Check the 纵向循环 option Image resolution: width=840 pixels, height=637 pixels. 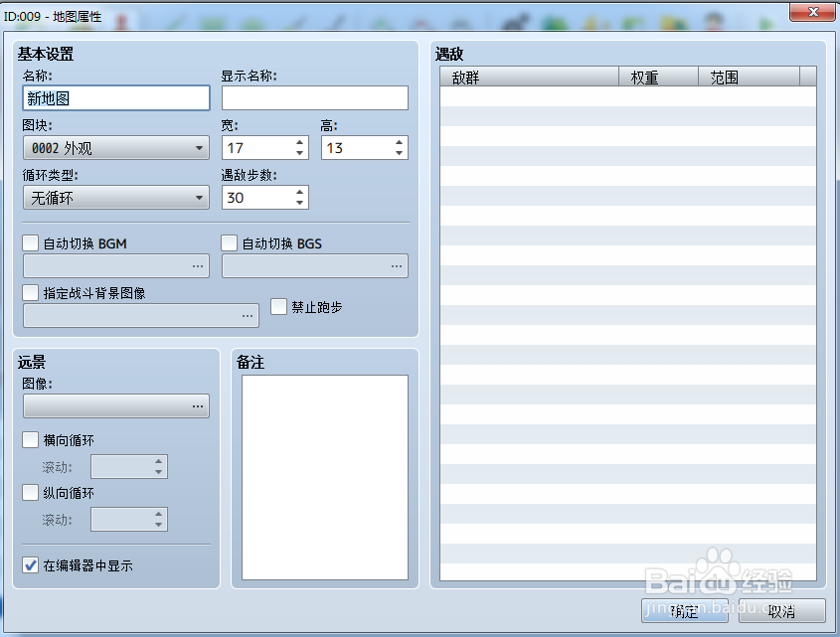pyautogui.click(x=29, y=493)
